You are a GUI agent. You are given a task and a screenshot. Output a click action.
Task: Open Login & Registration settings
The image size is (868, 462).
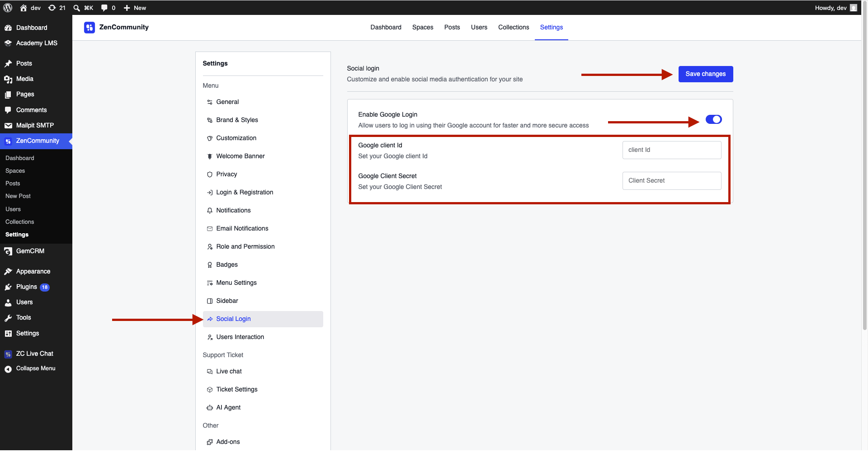263,193
